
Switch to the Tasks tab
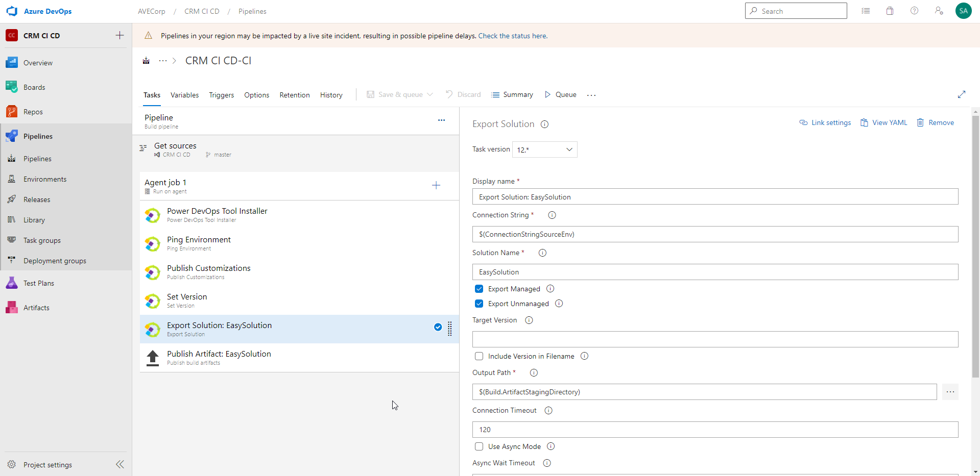152,95
